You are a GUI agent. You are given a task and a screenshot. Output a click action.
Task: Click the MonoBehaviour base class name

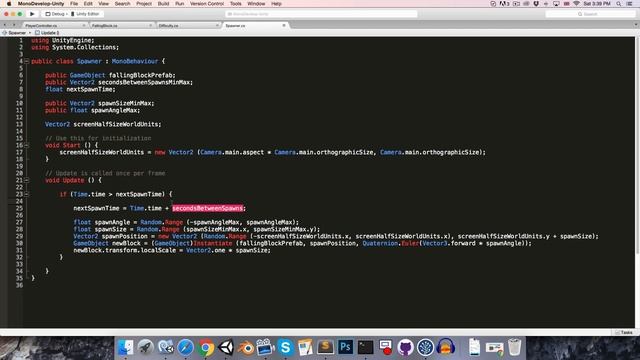point(135,61)
